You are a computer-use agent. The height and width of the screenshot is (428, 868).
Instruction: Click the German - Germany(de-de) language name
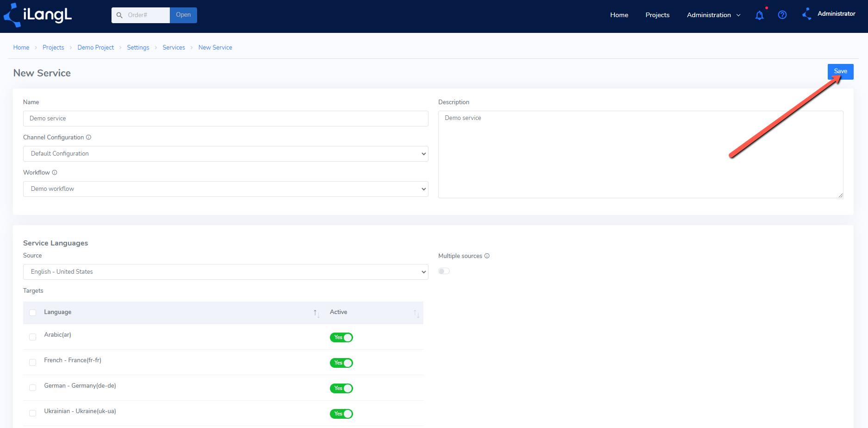click(80, 386)
